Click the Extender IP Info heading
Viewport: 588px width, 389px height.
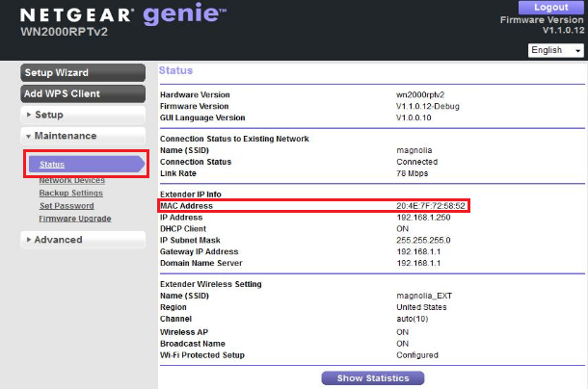pos(191,194)
